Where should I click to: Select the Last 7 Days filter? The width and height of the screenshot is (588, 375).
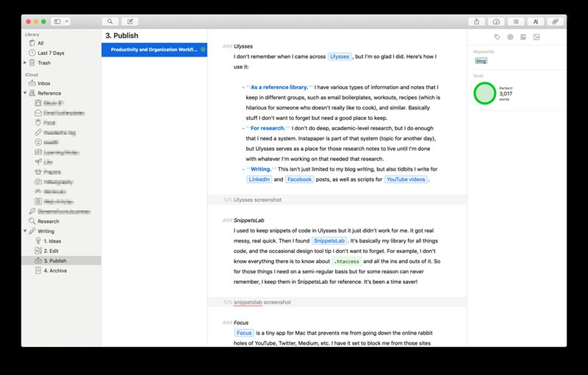(50, 53)
